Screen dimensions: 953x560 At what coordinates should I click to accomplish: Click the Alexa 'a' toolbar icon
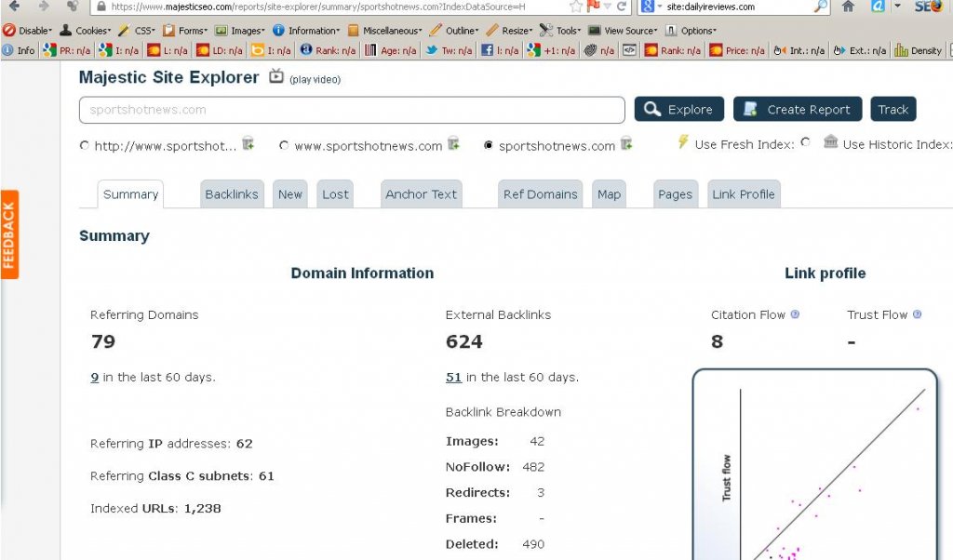pyautogui.click(x=878, y=7)
